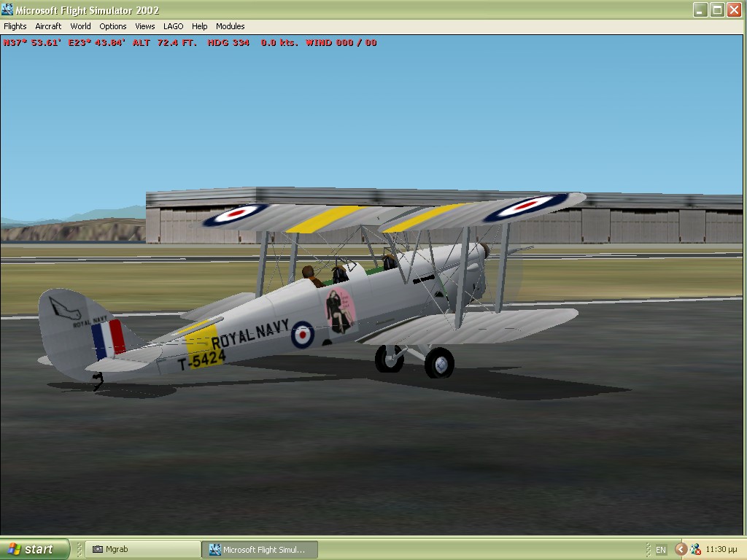Screen dimensions: 747x560
Task: Click the 0.0 kts speed readout
Action: (279, 42)
